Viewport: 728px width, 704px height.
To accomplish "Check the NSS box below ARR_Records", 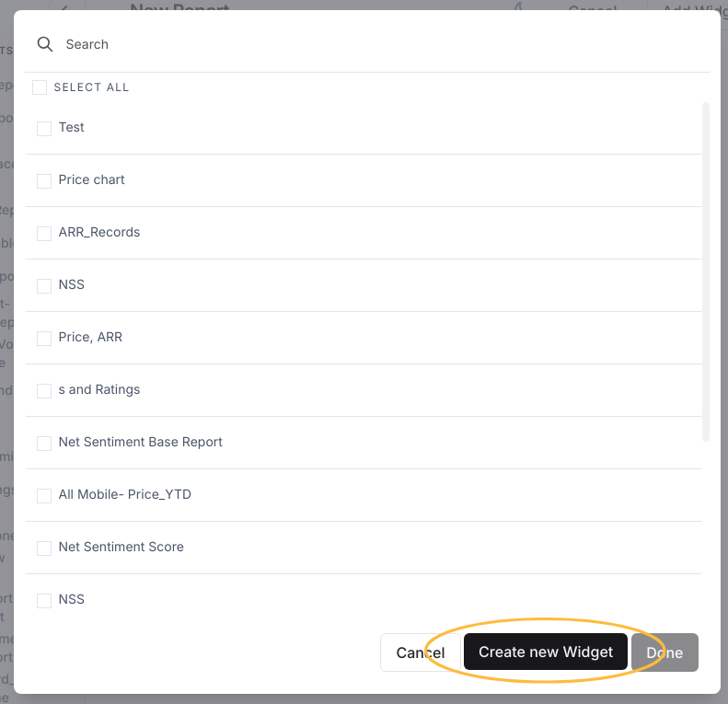I will (x=44, y=286).
